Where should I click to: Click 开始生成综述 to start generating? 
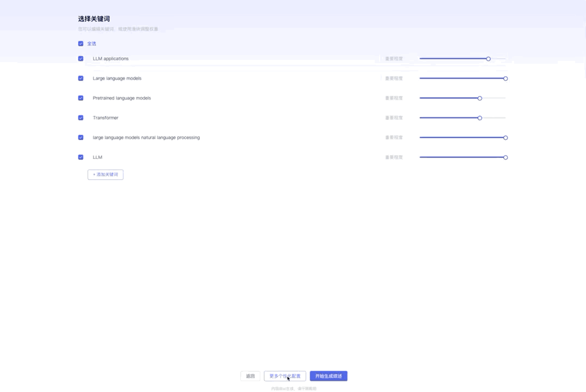(328, 376)
